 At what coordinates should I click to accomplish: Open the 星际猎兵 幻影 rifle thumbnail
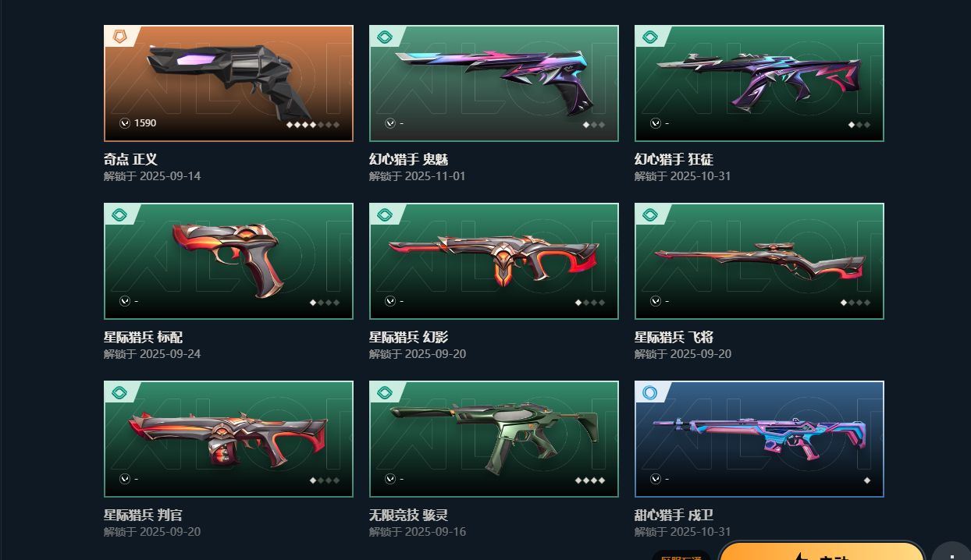(494, 261)
